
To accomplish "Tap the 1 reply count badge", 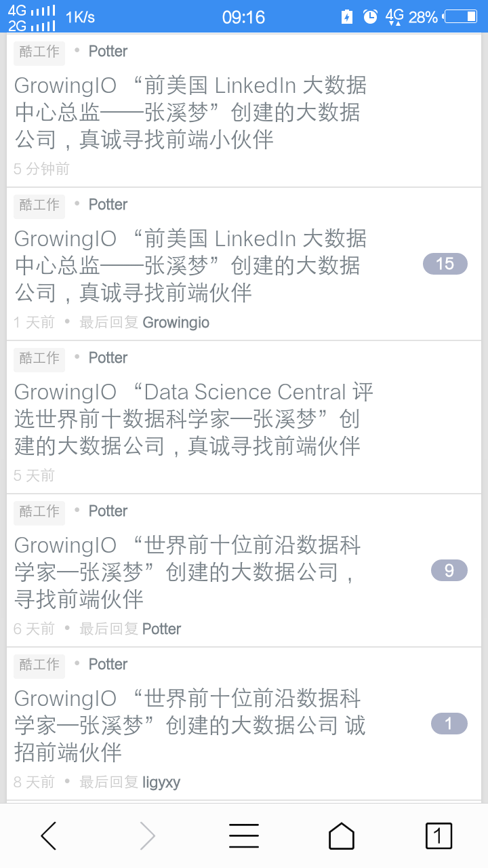I will [449, 724].
